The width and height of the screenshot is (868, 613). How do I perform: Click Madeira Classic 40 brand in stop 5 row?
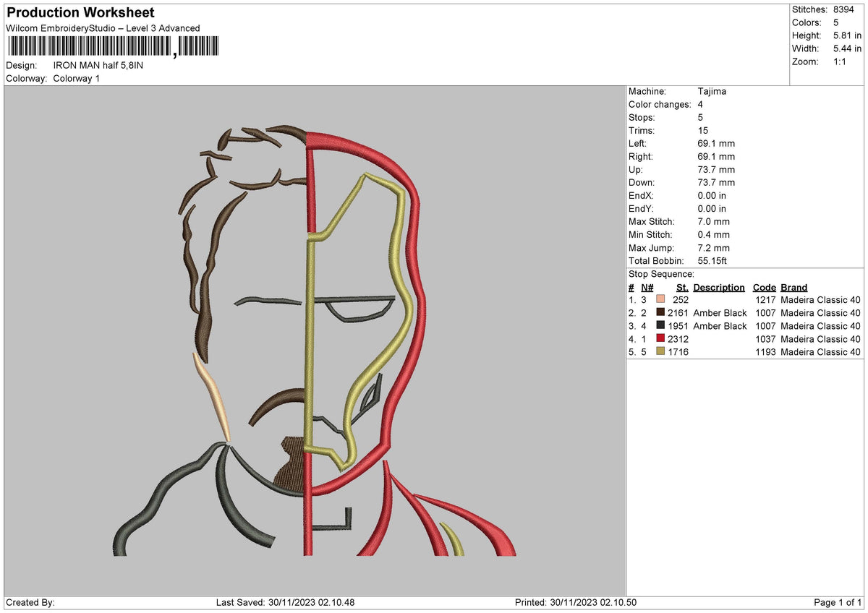[820, 352]
